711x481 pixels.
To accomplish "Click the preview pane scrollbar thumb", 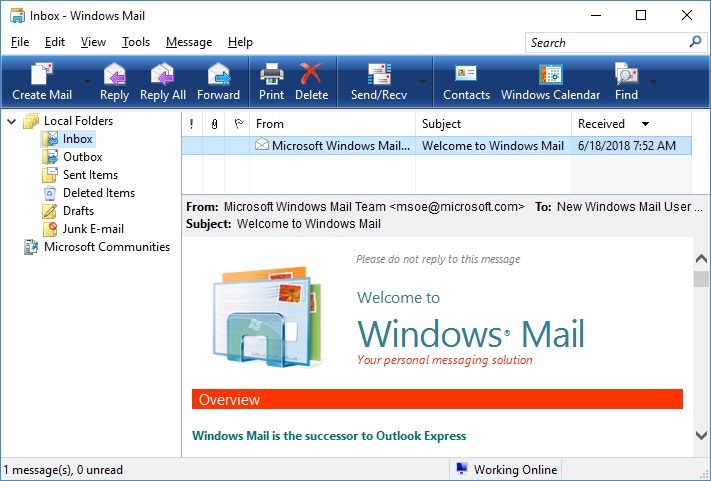I will click(x=701, y=279).
